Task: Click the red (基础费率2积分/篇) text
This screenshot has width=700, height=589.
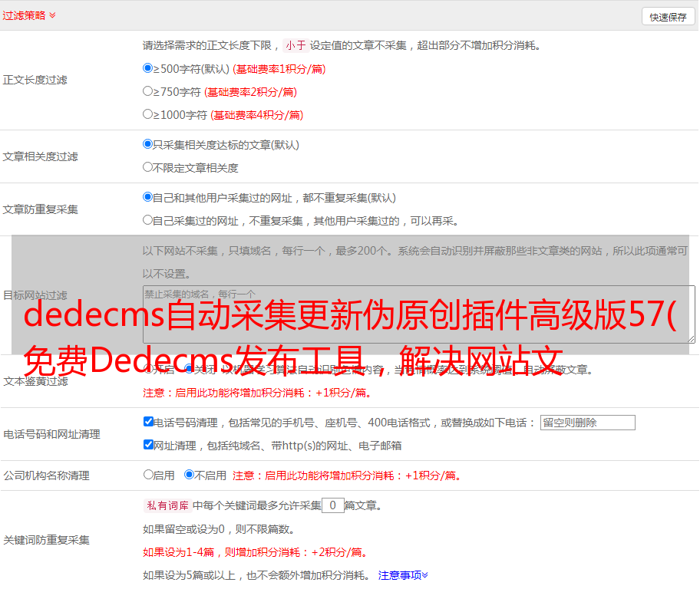Action: 250,92
